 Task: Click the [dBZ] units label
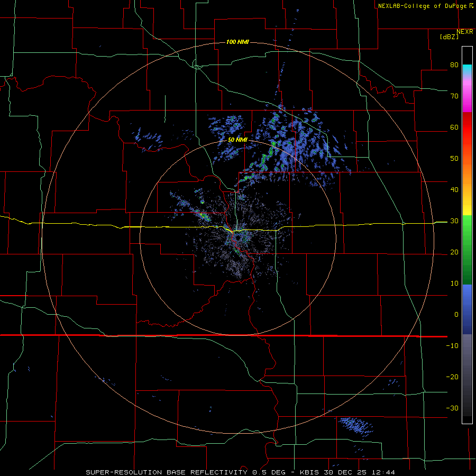[x=449, y=36]
